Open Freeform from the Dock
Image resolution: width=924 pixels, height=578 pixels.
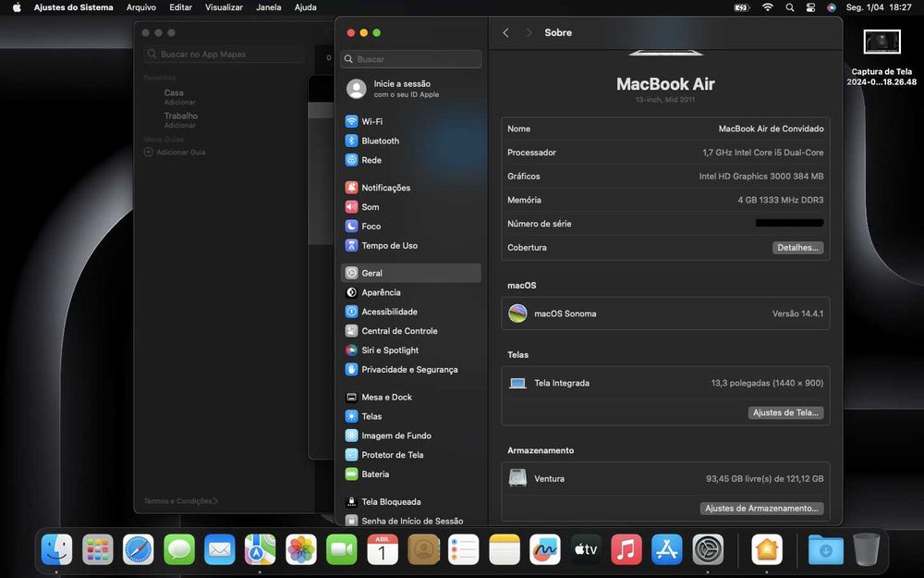[545, 549]
